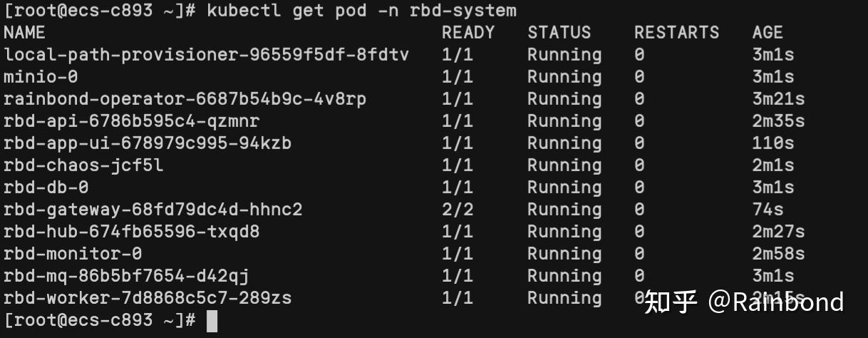Screen dimensions: 868x338
Task: Click the rbd-hub pod name
Action: [131, 232]
